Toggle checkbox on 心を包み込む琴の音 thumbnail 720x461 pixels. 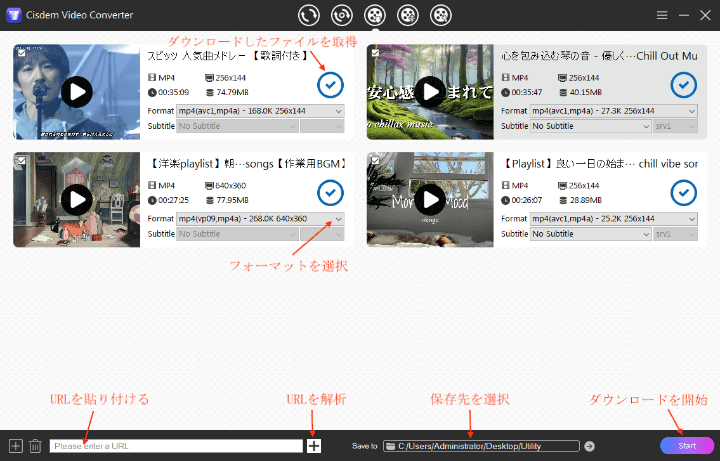point(374,52)
